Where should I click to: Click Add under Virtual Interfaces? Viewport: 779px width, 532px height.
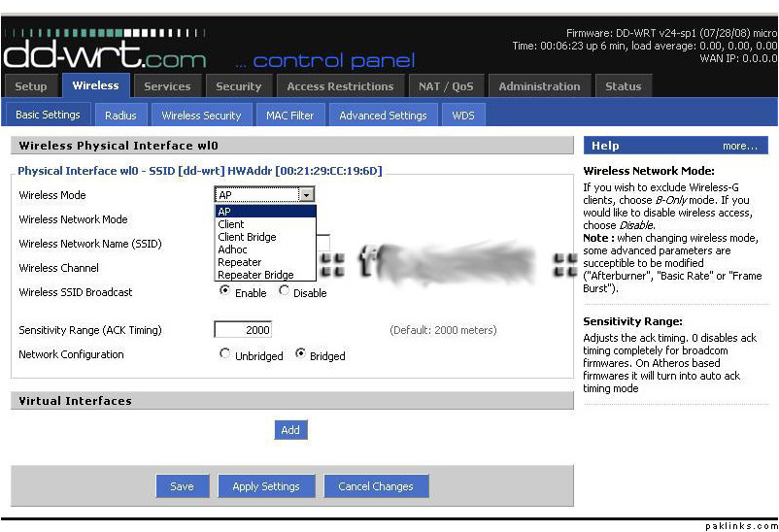[290, 430]
